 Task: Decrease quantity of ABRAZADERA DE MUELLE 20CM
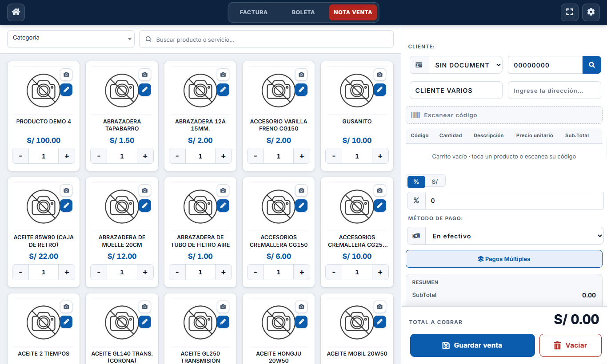coord(99,272)
